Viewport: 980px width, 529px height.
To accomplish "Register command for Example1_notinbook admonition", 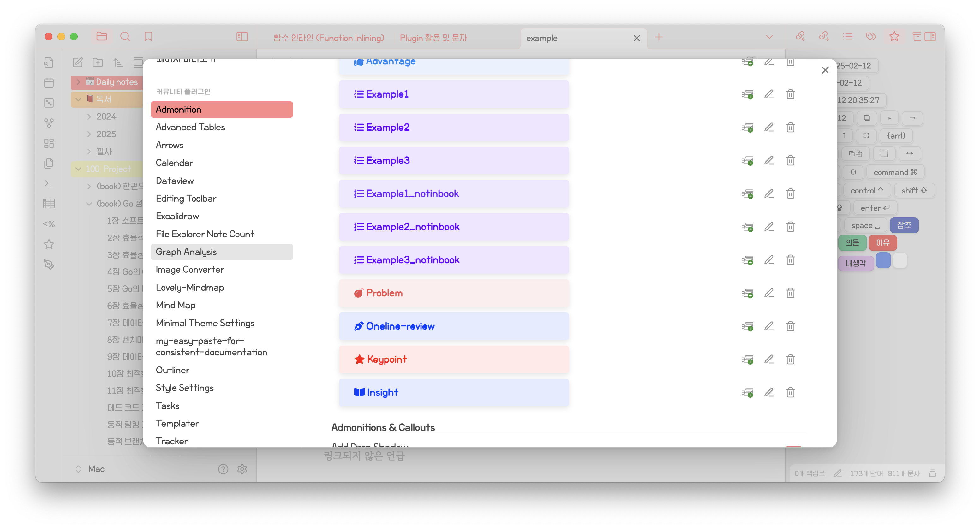I will point(748,193).
